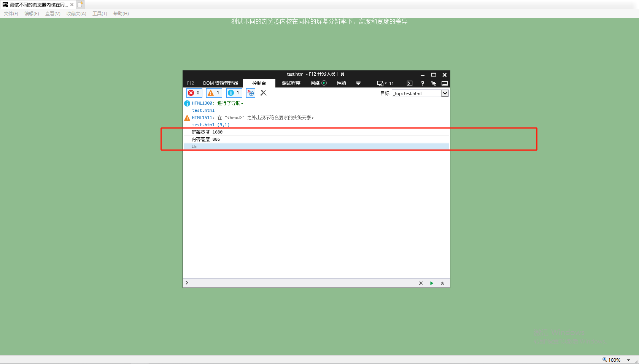Open the 查看(V) menu

[x=52, y=14]
